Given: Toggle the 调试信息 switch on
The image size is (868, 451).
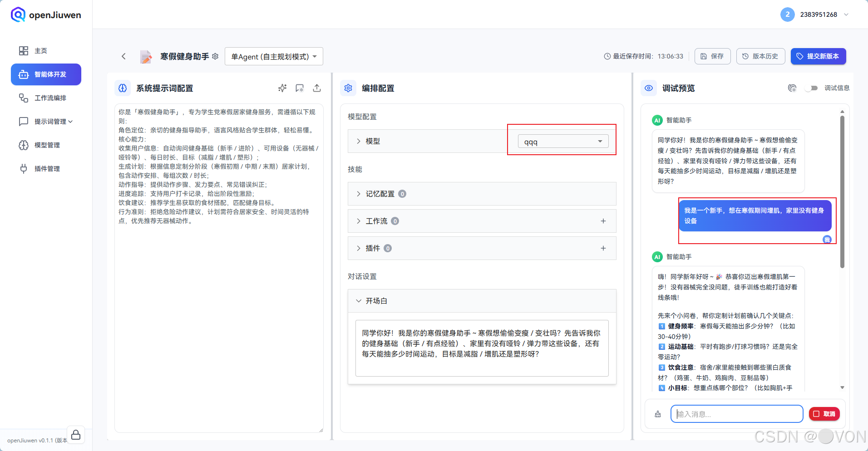Looking at the screenshot, I should click(812, 88).
